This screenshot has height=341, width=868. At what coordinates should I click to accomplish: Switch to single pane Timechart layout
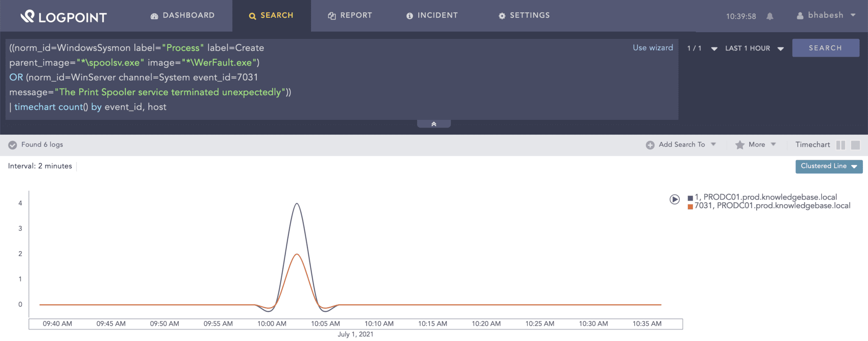855,145
